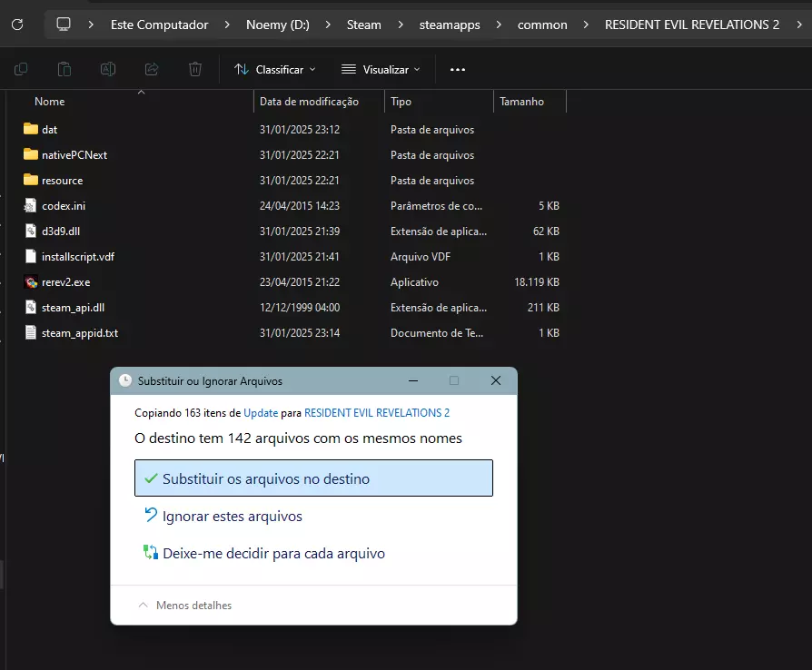
Task: Click the d3d9.dll file icon
Action: click(x=31, y=231)
